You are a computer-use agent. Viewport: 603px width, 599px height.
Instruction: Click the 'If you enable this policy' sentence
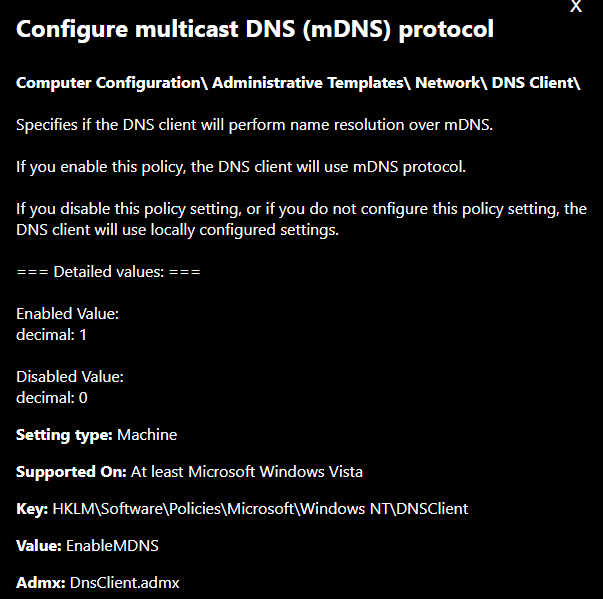pos(241,167)
